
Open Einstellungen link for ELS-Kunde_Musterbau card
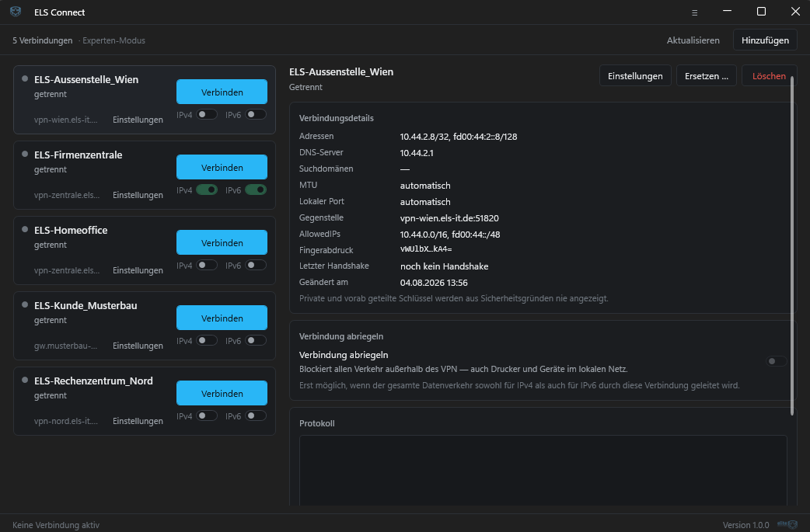pyautogui.click(x=138, y=346)
